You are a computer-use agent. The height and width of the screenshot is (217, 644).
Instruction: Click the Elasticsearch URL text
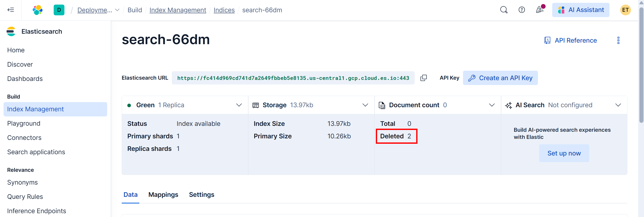click(x=293, y=78)
